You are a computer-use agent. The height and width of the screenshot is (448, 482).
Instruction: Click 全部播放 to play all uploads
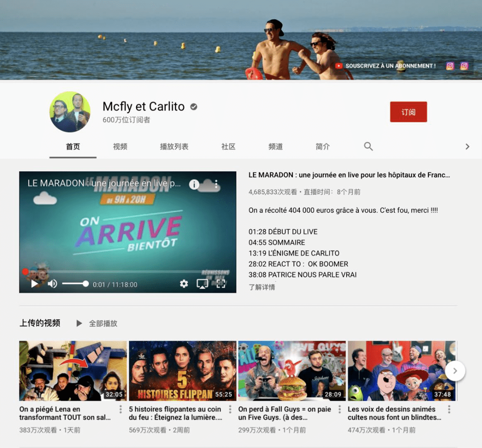[x=103, y=323]
